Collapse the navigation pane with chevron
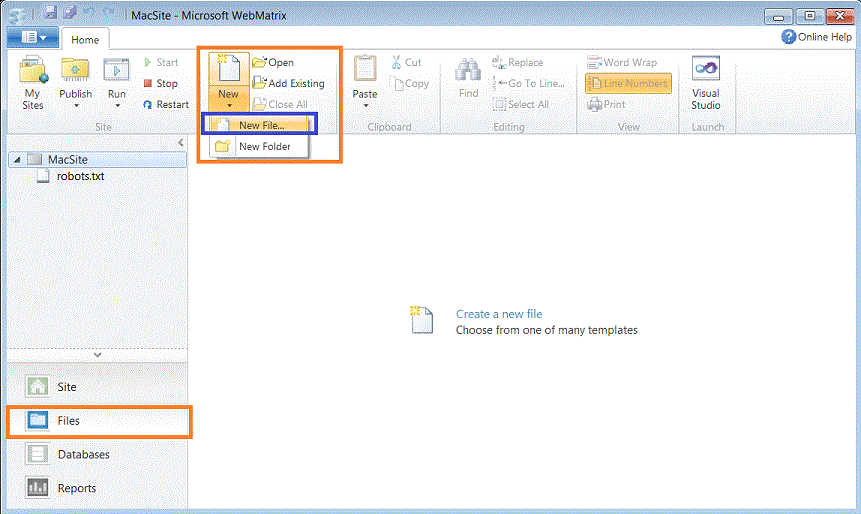This screenshot has height=514, width=861. pyautogui.click(x=181, y=143)
